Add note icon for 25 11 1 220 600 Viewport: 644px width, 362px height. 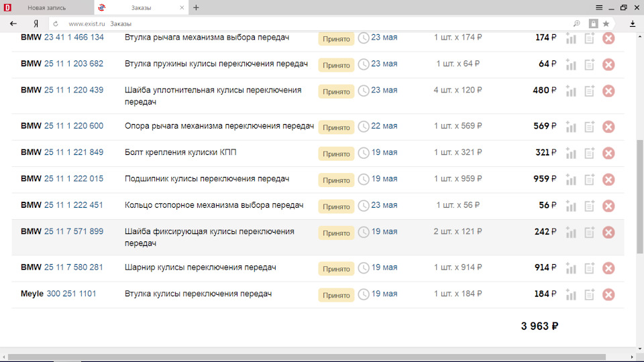[x=590, y=127]
